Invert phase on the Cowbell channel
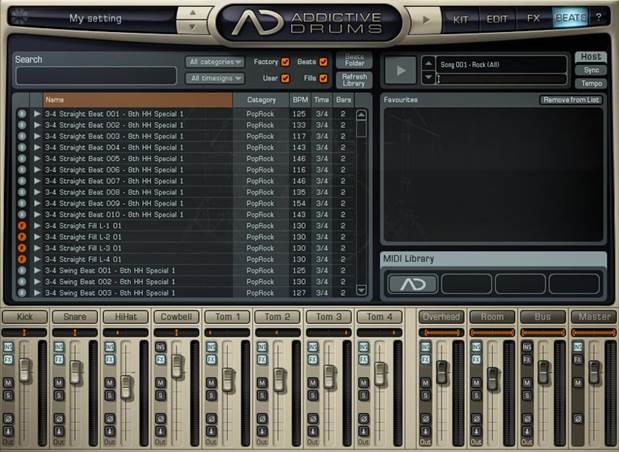 160,418
